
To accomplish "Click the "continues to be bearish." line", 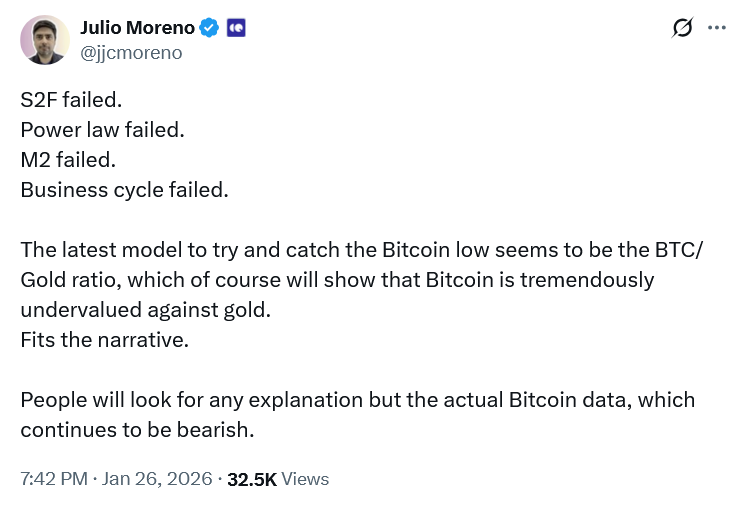I will click(136, 429).
